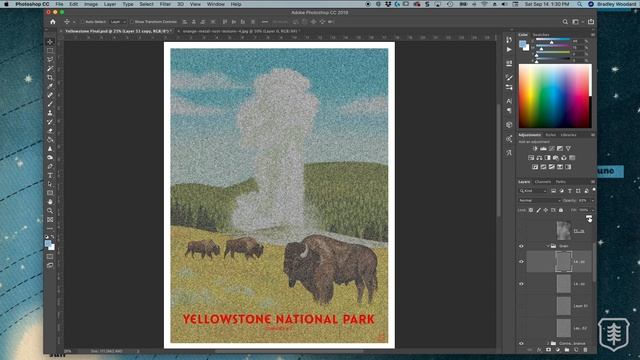Select the Brush tool
Image resolution: width=640 pixels, height=360 pixels.
click(50, 104)
